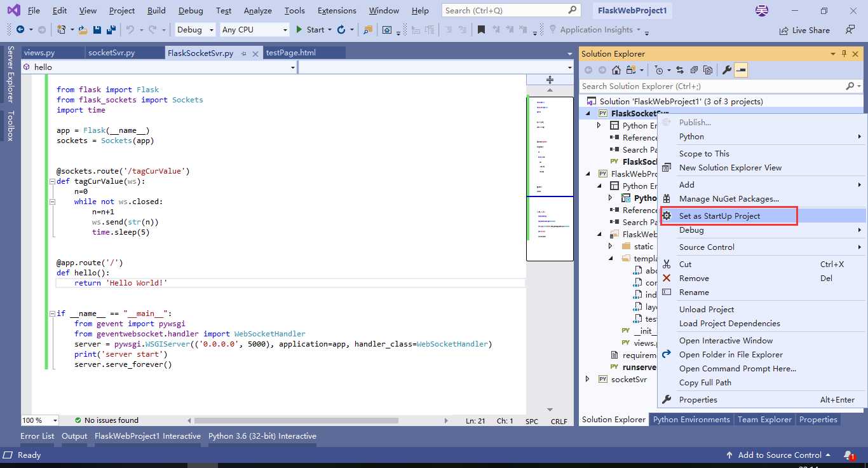Screen dimensions: 868x468
Task: Click the Manage NuGet Packages icon
Action: [667, 198]
